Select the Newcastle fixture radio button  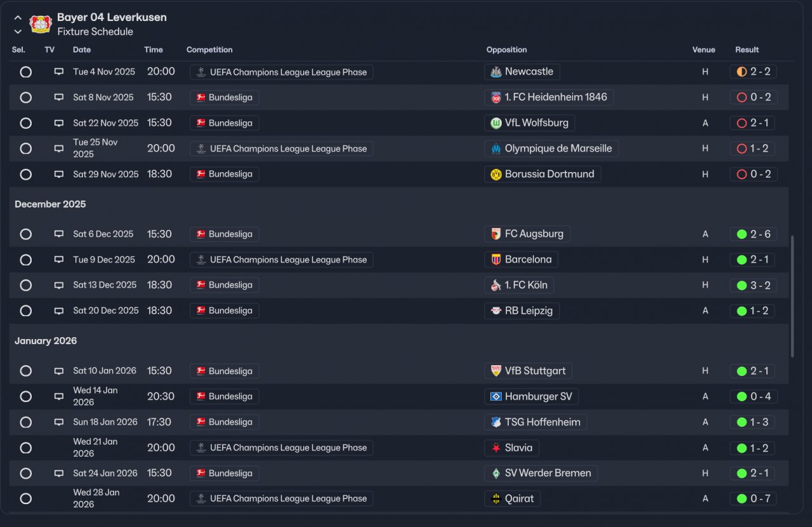click(x=26, y=72)
